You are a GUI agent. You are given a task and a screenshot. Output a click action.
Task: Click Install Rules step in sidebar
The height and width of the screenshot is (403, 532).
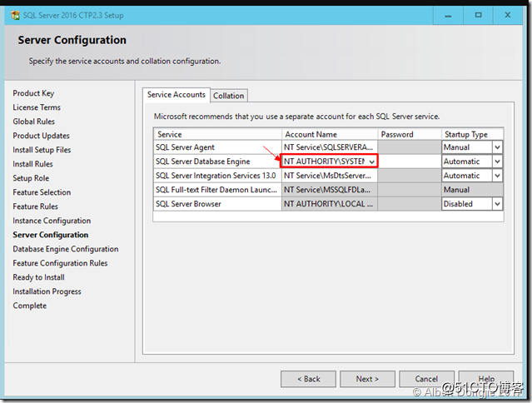pyautogui.click(x=32, y=164)
